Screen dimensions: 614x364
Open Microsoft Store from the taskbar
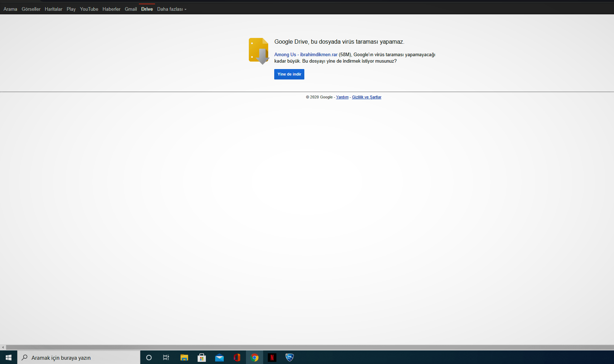coord(202,358)
